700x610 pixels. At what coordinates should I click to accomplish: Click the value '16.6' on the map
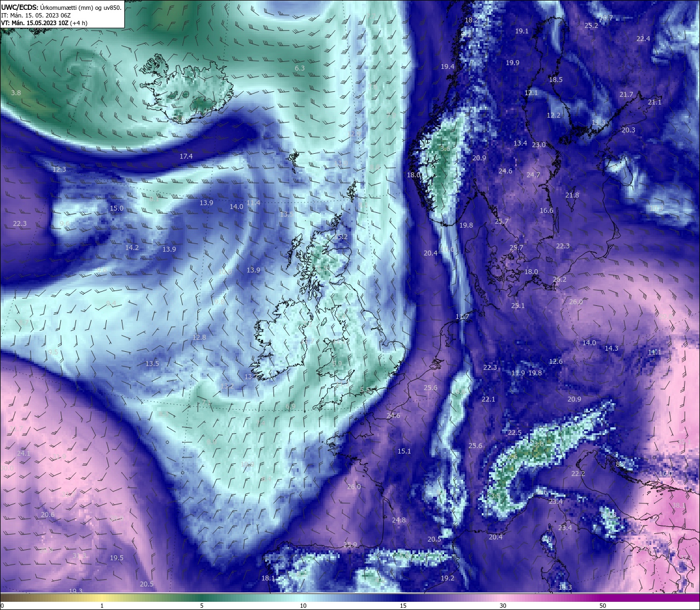click(546, 211)
